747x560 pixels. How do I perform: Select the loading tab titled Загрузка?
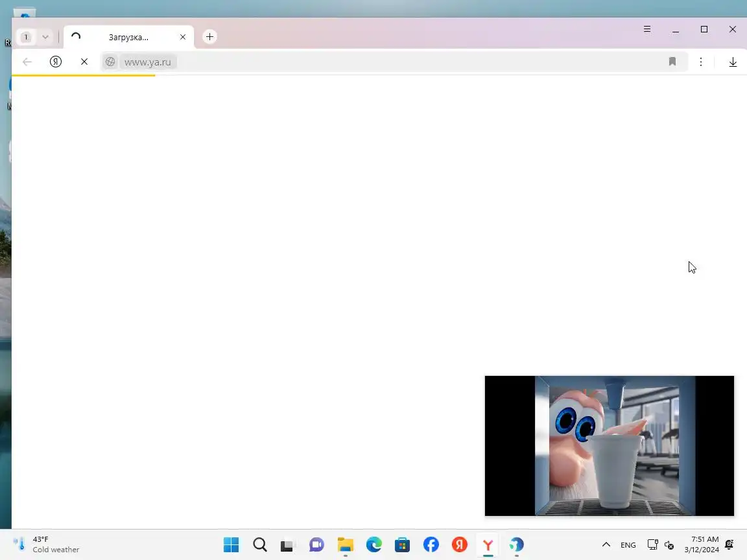coord(128,37)
